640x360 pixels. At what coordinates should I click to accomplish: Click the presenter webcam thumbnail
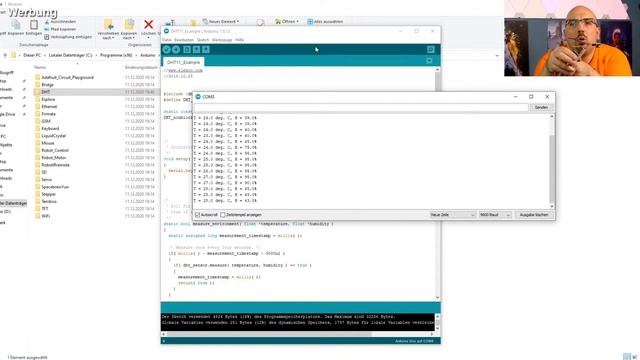tap(572, 38)
